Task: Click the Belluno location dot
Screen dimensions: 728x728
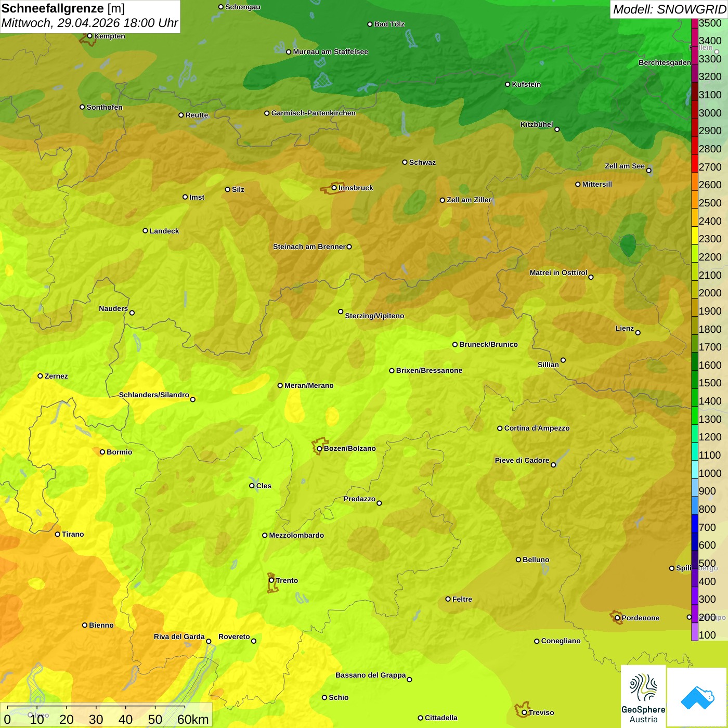Action: 518,560
